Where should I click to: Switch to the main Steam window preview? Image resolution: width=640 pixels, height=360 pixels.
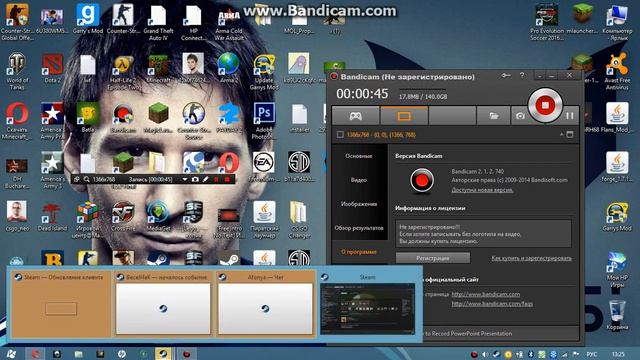367,304
